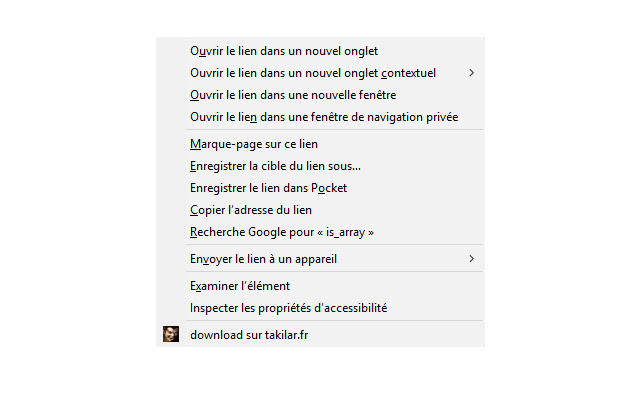Screen dimensions: 640x400
Task: Click Examiner l'élément
Action: [240, 286]
